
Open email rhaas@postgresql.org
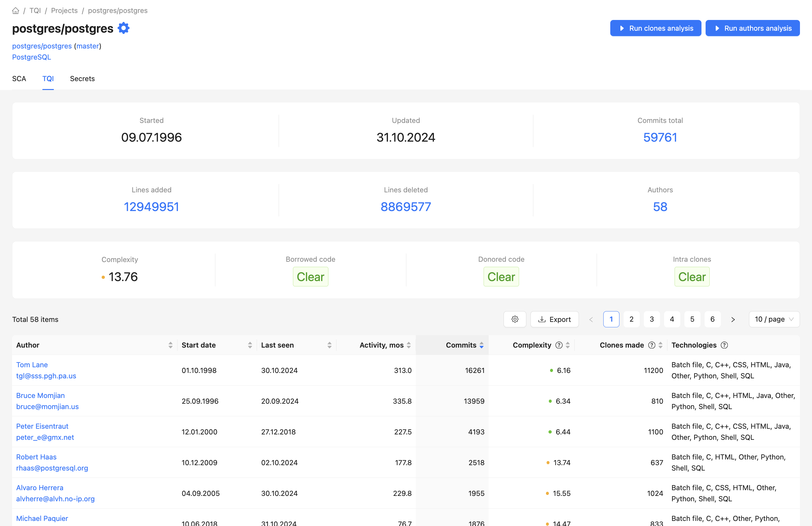point(52,468)
